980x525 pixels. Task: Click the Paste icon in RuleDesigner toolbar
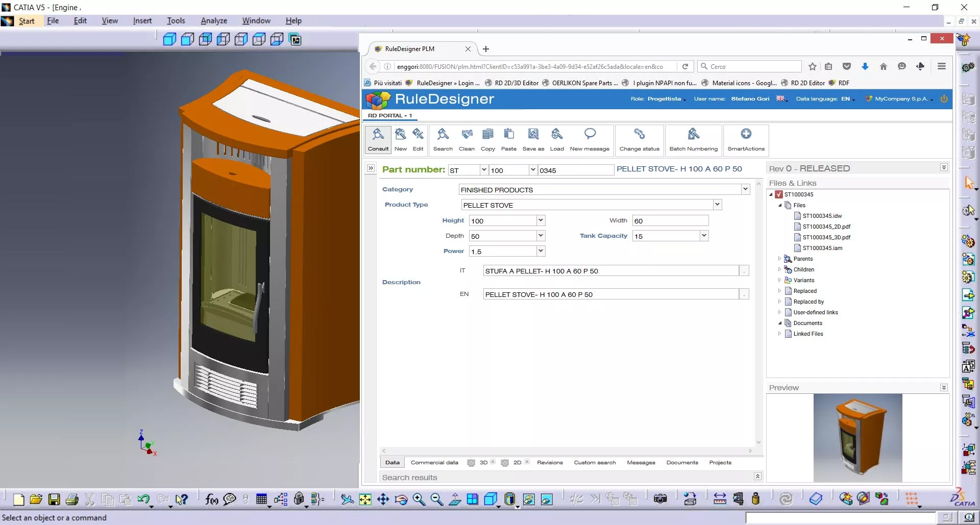point(509,139)
